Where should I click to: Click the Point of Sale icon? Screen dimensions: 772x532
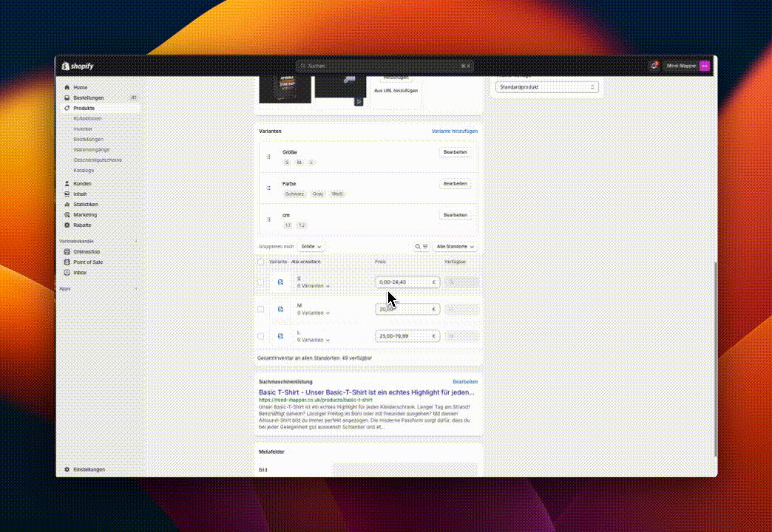pyautogui.click(x=67, y=262)
